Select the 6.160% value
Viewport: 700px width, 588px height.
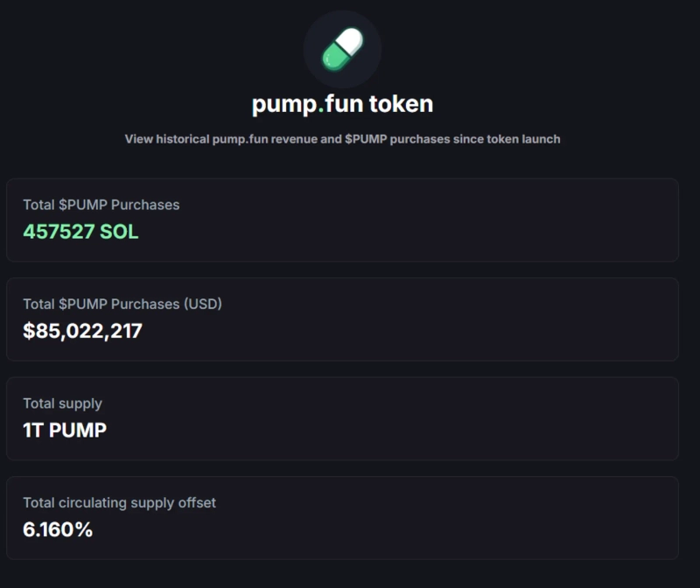coord(58,529)
